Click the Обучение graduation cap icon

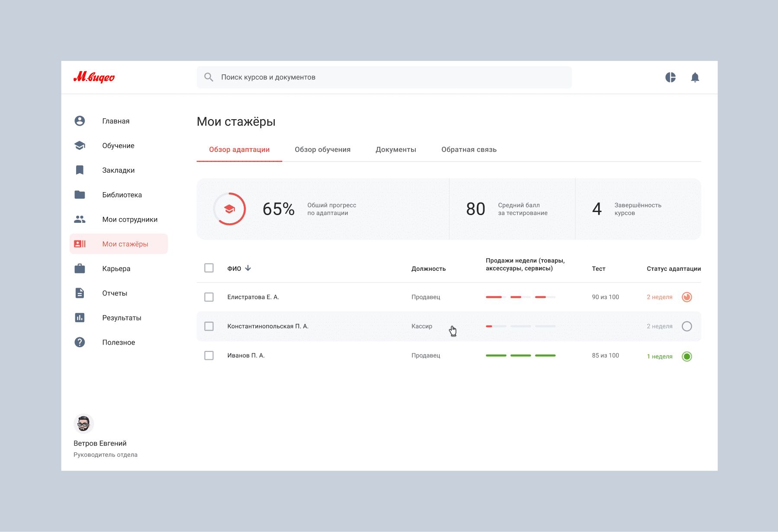pyautogui.click(x=80, y=146)
